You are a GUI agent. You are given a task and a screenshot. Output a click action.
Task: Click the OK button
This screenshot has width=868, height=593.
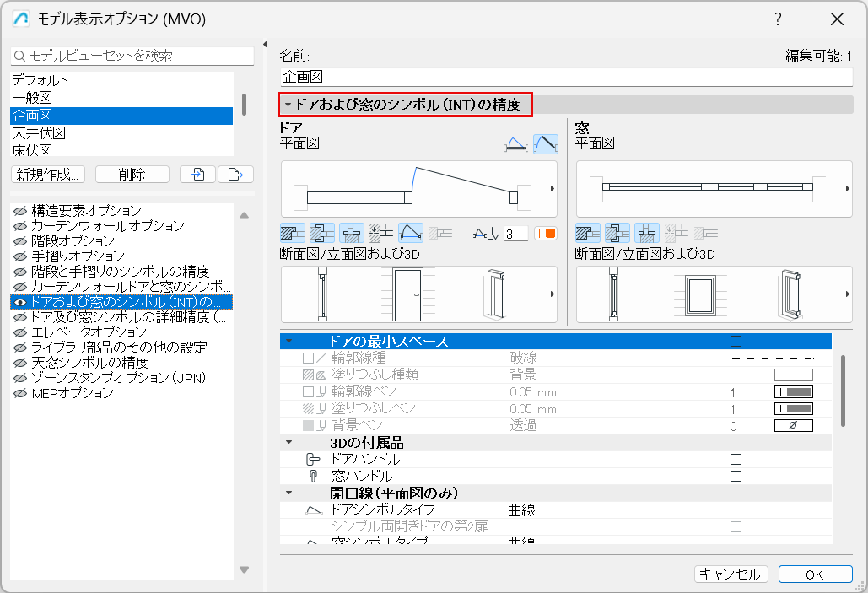[815, 574]
